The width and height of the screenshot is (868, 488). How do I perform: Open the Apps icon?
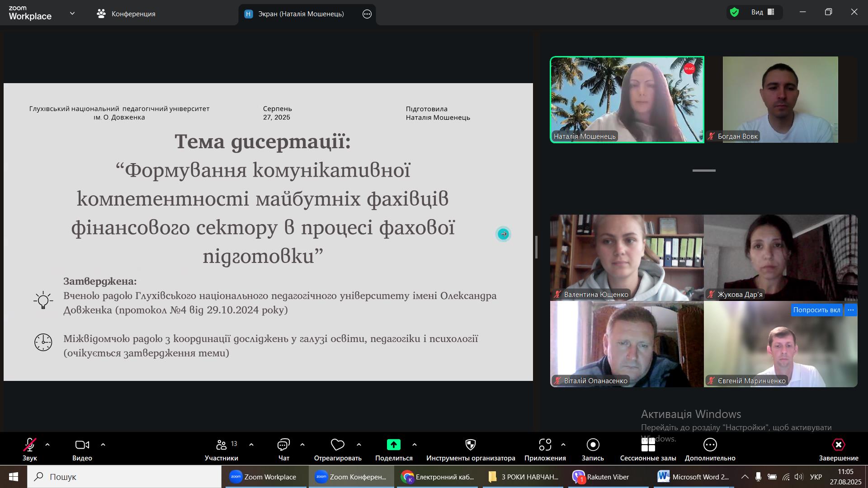[x=545, y=445]
